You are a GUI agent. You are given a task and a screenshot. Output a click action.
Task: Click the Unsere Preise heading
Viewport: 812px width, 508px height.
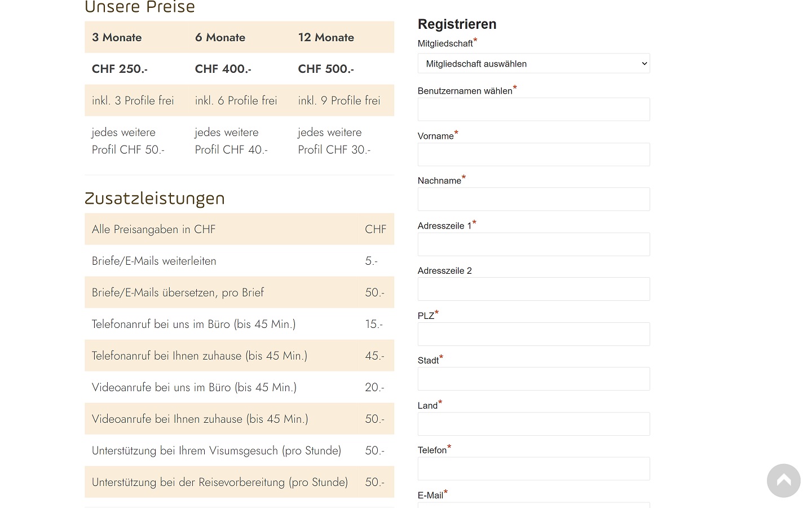140,7
